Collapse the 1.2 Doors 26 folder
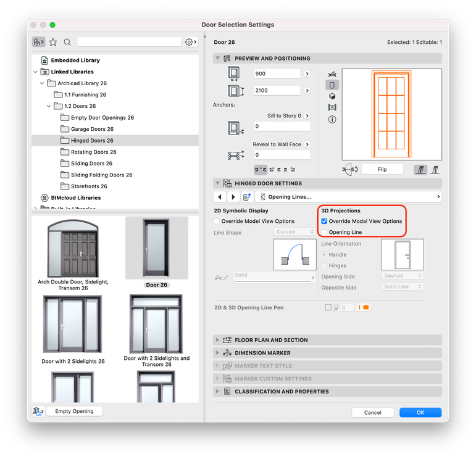Screen dimensions: 476x458 tap(49, 106)
